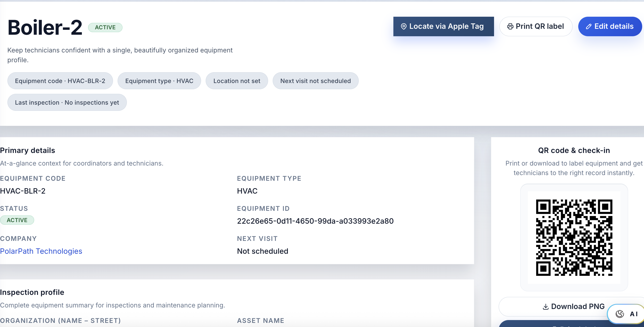Select the Equipment type HVAC chip

tap(159, 81)
